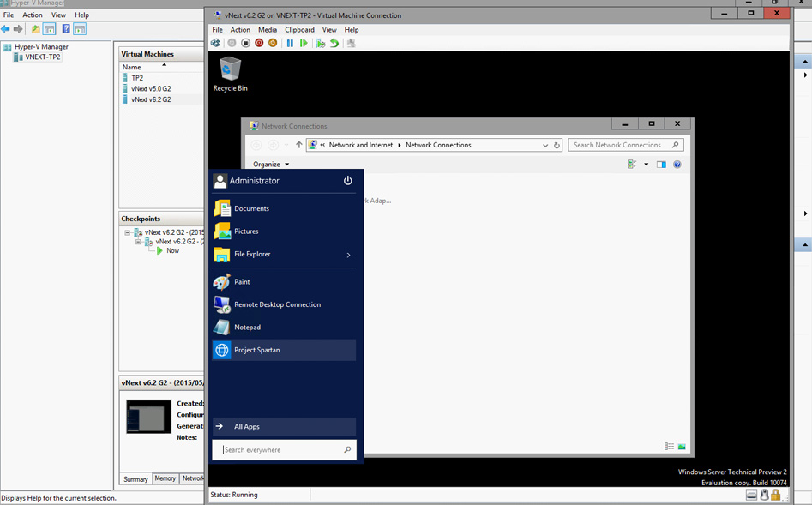The width and height of the screenshot is (812, 505).
Task: Launch Paint from the Start menu
Action: coord(284,282)
